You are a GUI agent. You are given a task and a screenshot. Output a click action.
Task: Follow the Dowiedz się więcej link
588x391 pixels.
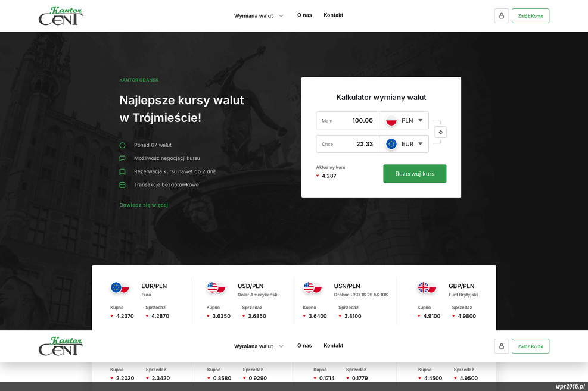click(x=144, y=205)
